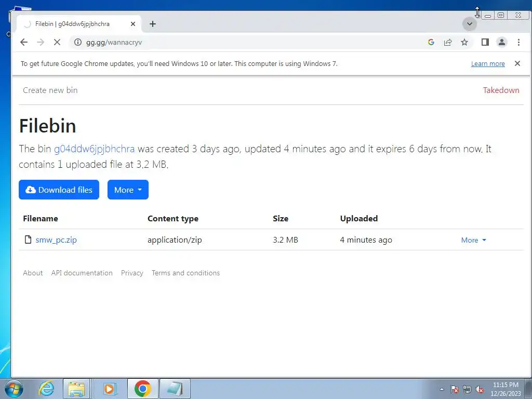The height and width of the screenshot is (399, 532).
Task: Click the forward navigation arrow
Action: coord(41,42)
